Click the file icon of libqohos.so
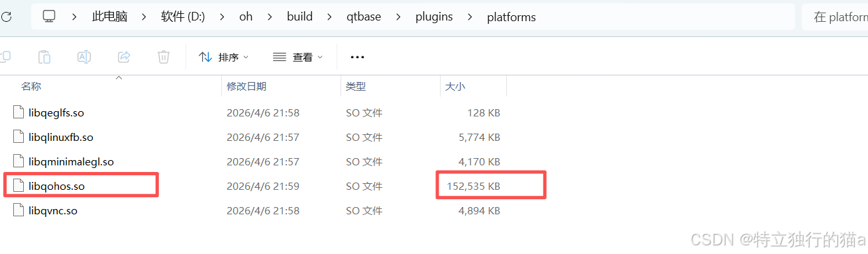The image size is (868, 254). coord(18,186)
